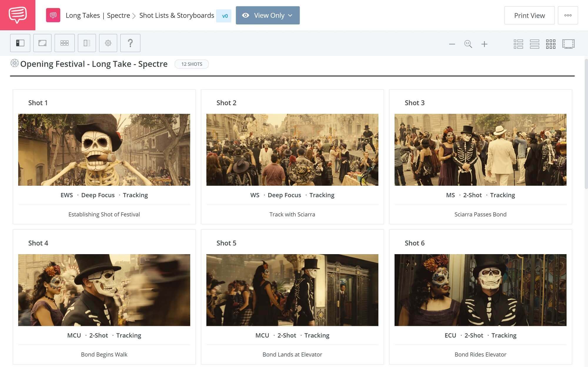
Task: Click Tracking label in Shot 5
Action: [x=317, y=335]
